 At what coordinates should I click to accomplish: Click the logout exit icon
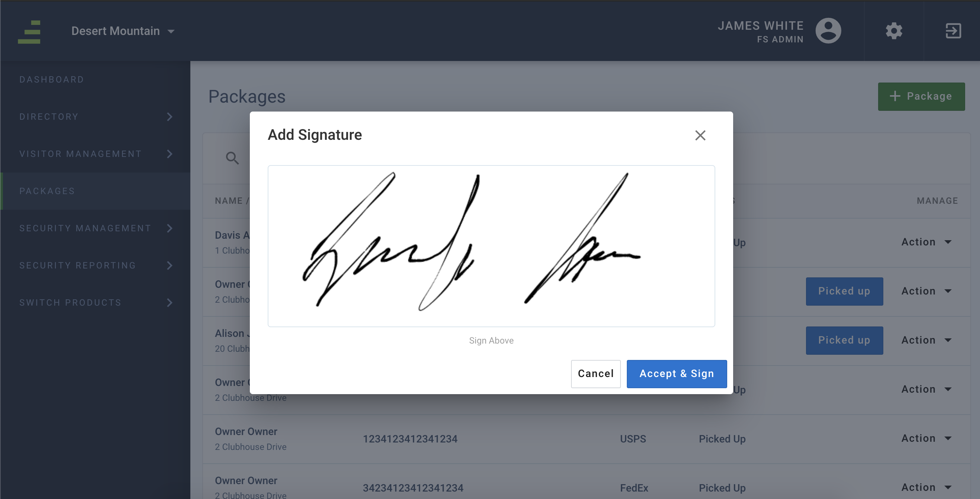coord(953,31)
